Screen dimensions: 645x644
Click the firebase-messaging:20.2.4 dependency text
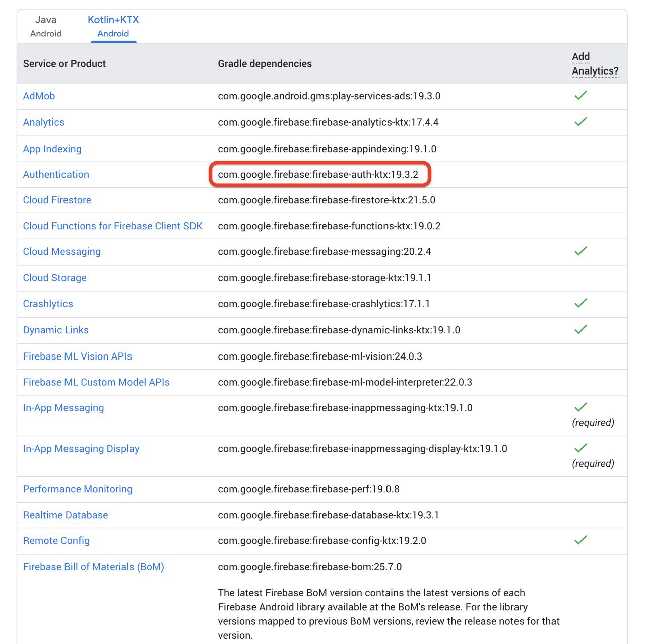[325, 251]
